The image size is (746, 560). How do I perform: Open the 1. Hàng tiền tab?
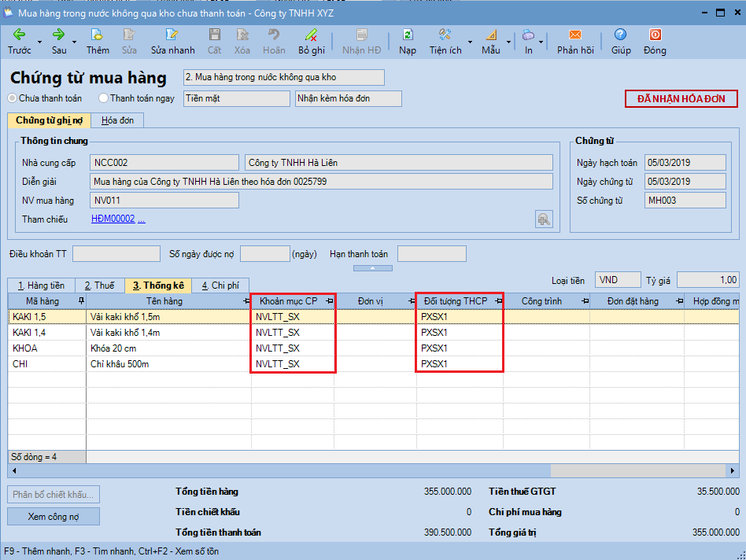41,286
